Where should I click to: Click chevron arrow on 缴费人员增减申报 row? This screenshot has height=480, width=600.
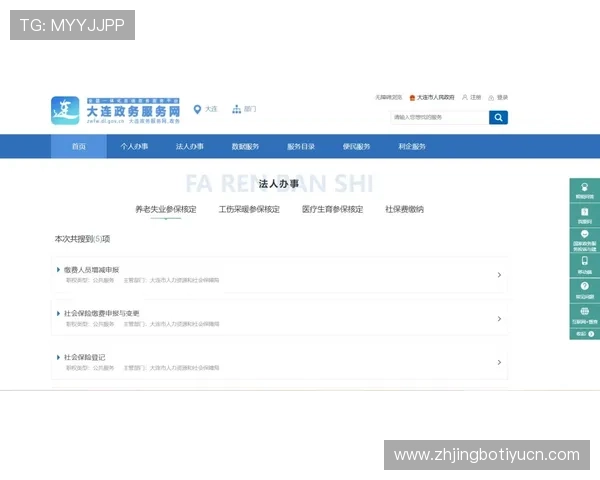(x=499, y=275)
